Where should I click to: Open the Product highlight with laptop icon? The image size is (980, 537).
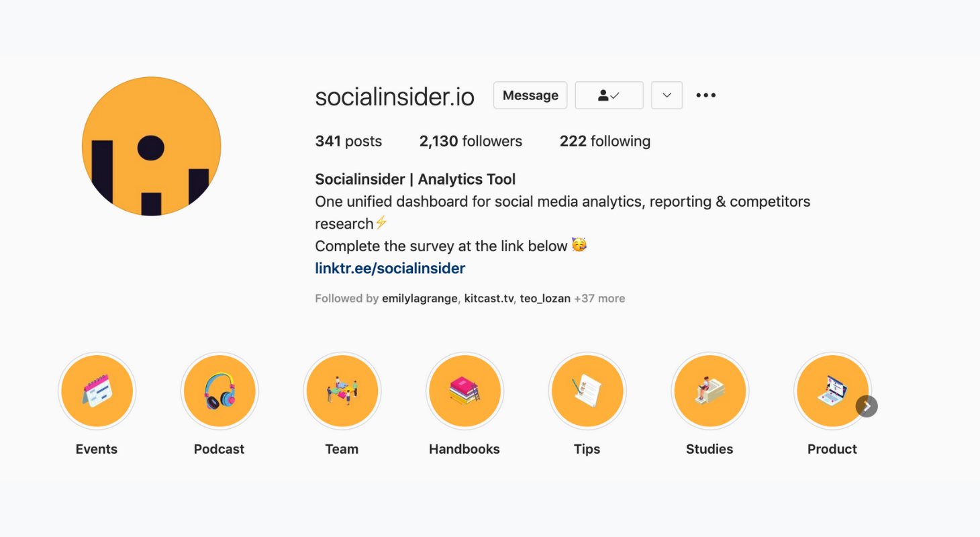click(x=832, y=391)
